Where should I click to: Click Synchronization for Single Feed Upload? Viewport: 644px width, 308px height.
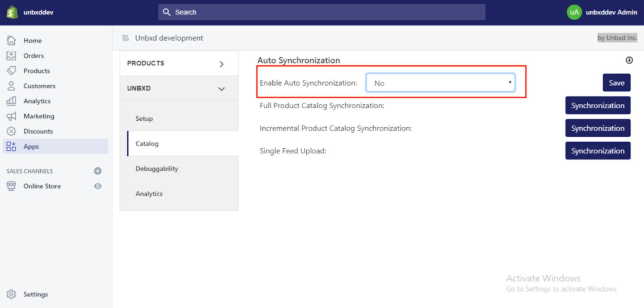point(598,151)
